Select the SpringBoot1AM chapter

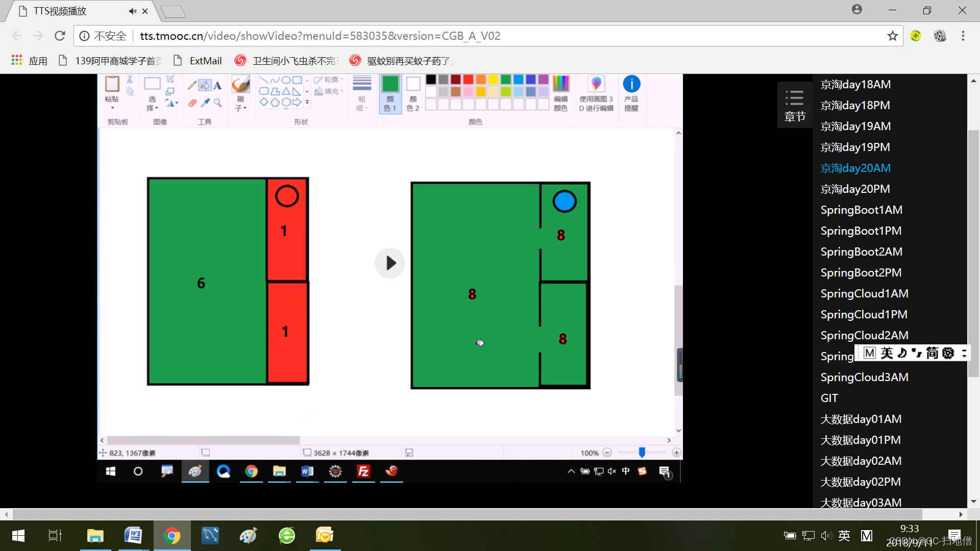861,210
